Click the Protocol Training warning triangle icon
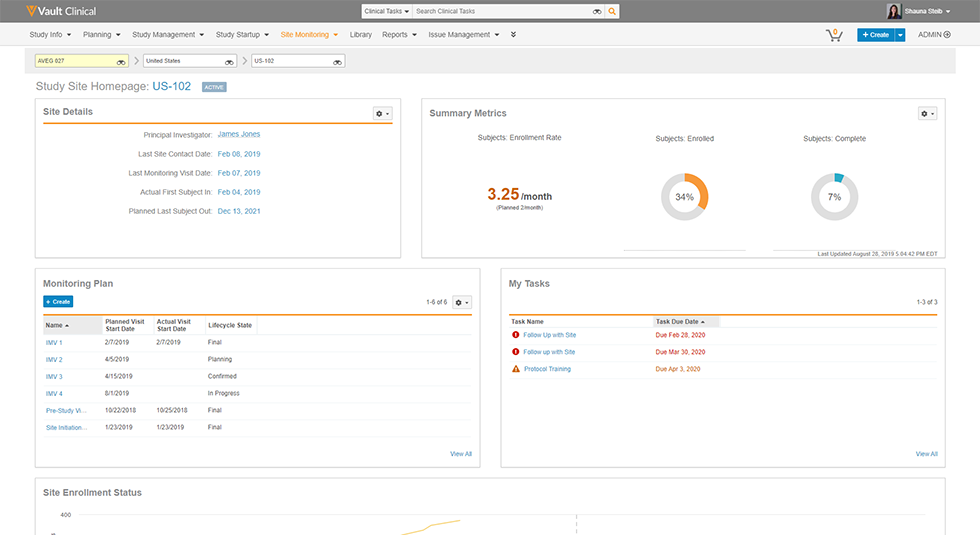 click(516, 369)
